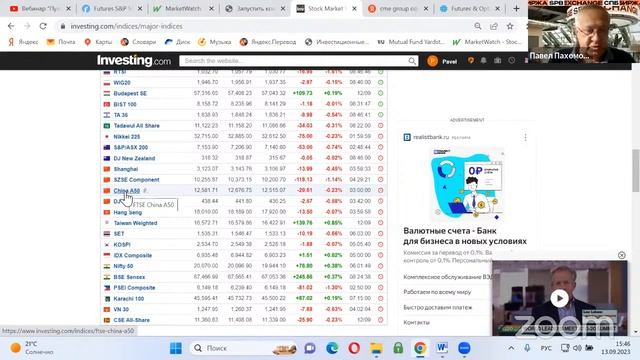The height and width of the screenshot is (360, 640).
Task: Open the chat app icon in taskbar
Action: pos(310,348)
